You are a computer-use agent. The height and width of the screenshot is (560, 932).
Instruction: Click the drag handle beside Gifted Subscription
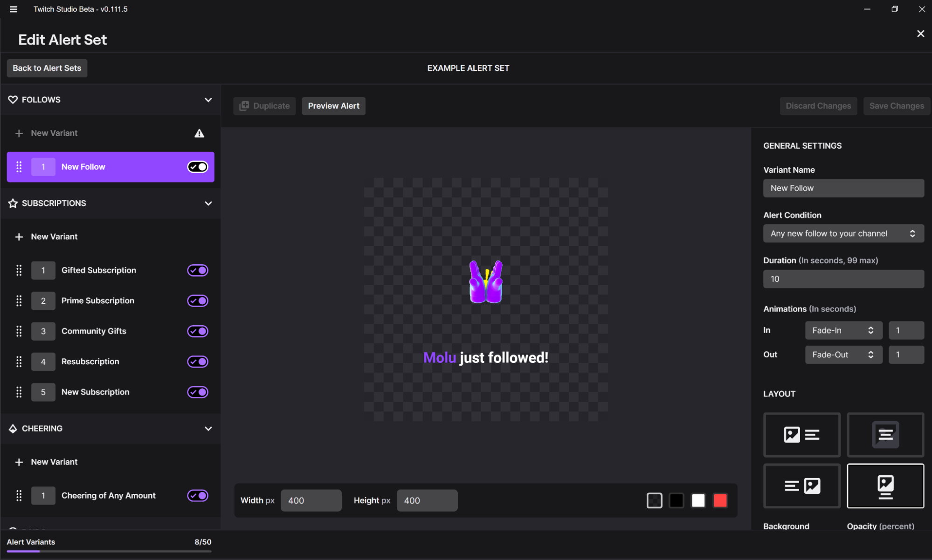pyautogui.click(x=19, y=270)
